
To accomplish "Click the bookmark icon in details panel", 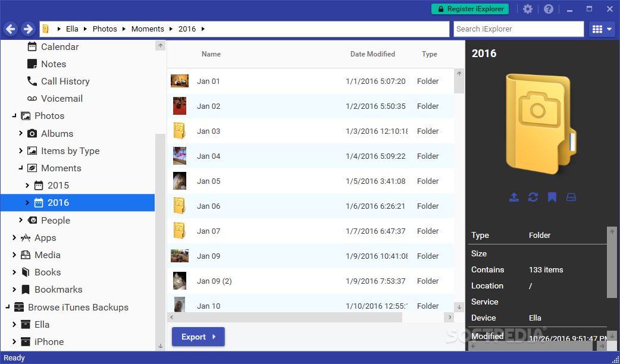I will (x=552, y=197).
